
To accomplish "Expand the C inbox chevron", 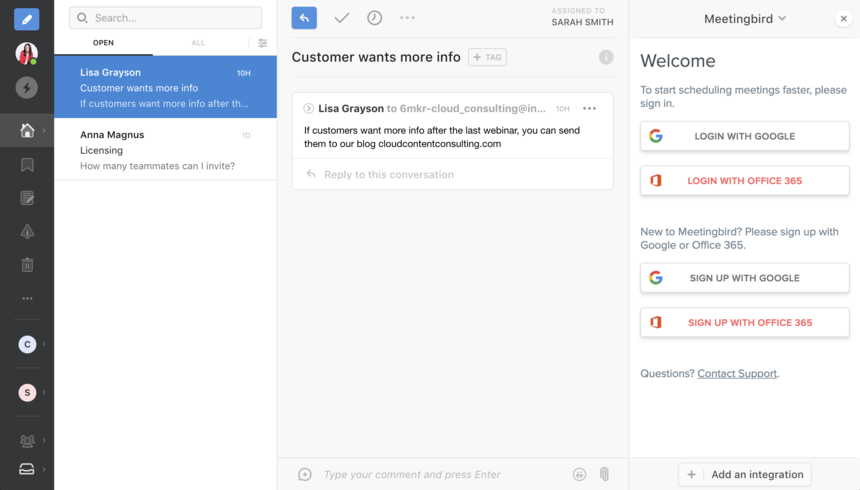I will pos(44,344).
